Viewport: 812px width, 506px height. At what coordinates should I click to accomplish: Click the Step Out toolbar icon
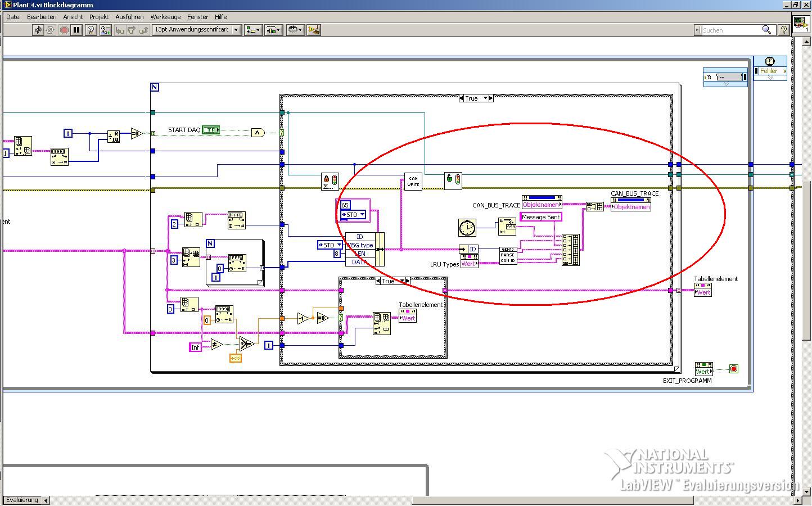[144, 30]
